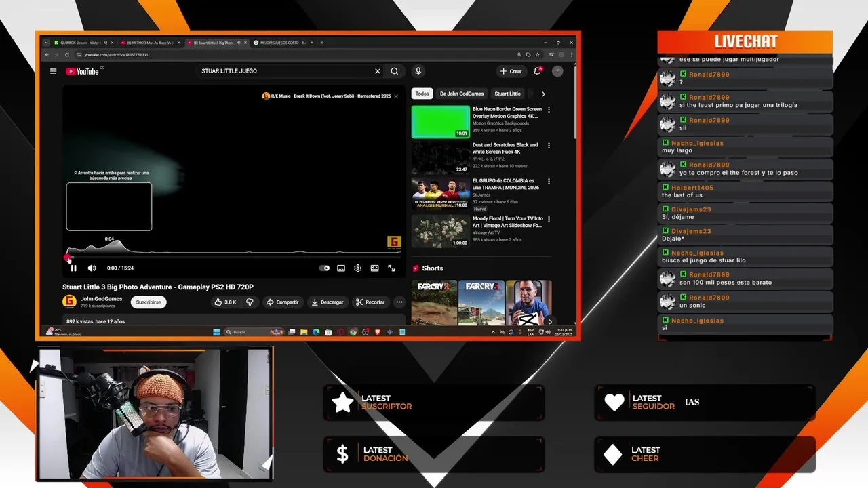Select the De John GodGames filter chip
This screenshot has height=488, width=868.
tap(462, 94)
